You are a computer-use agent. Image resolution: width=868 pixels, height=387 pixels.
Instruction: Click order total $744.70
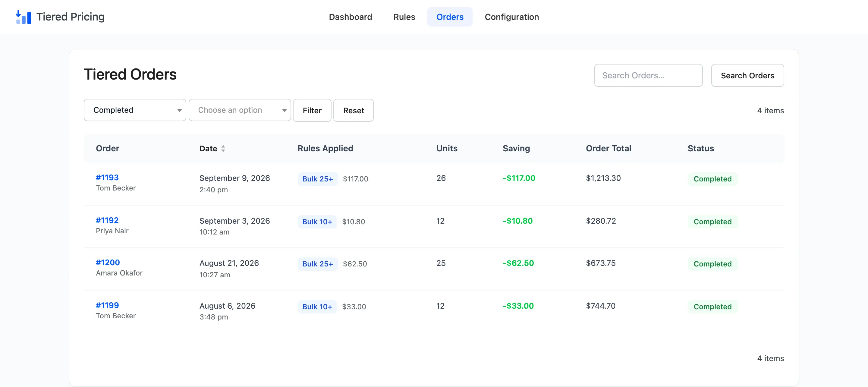tap(601, 306)
